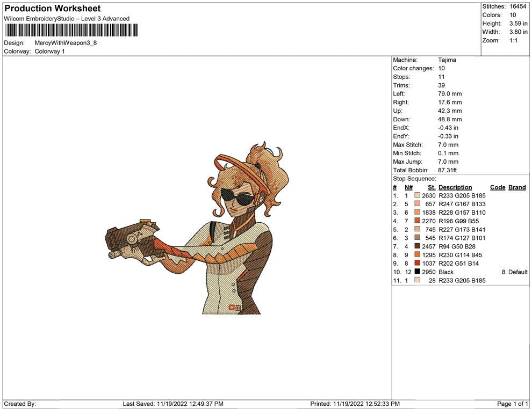The image size is (532, 409).
Task: Click Page 1 of 1 in footer
Action: coord(512,404)
